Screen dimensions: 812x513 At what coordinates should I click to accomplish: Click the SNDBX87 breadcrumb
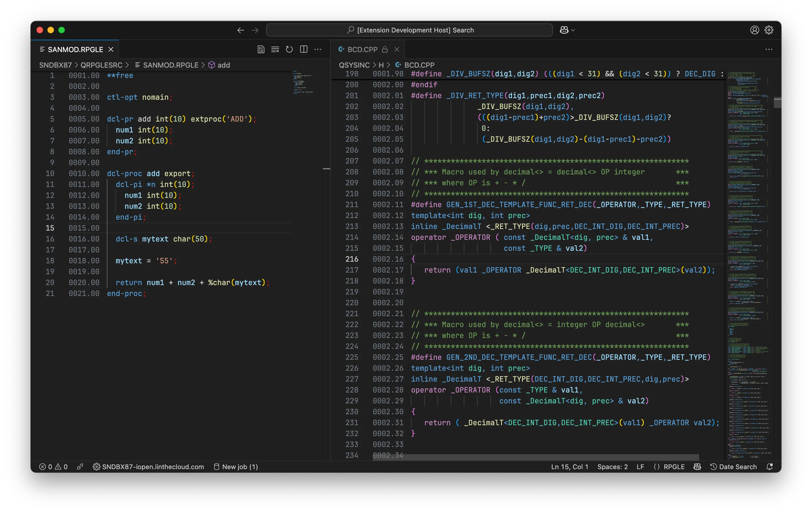(55, 65)
